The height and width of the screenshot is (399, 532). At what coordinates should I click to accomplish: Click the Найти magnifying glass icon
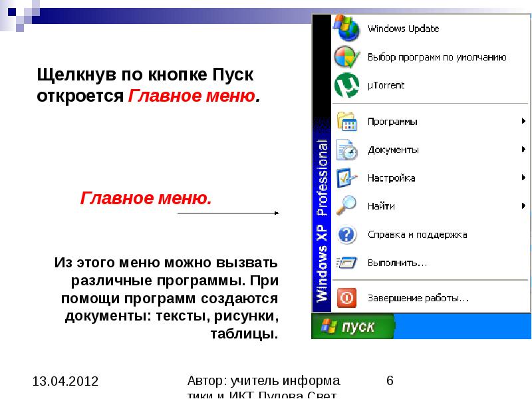point(346,206)
